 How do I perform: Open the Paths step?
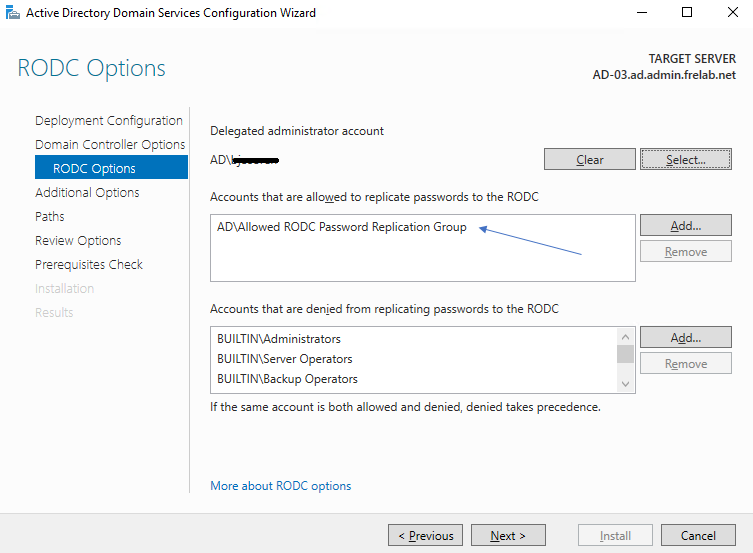[50, 217]
